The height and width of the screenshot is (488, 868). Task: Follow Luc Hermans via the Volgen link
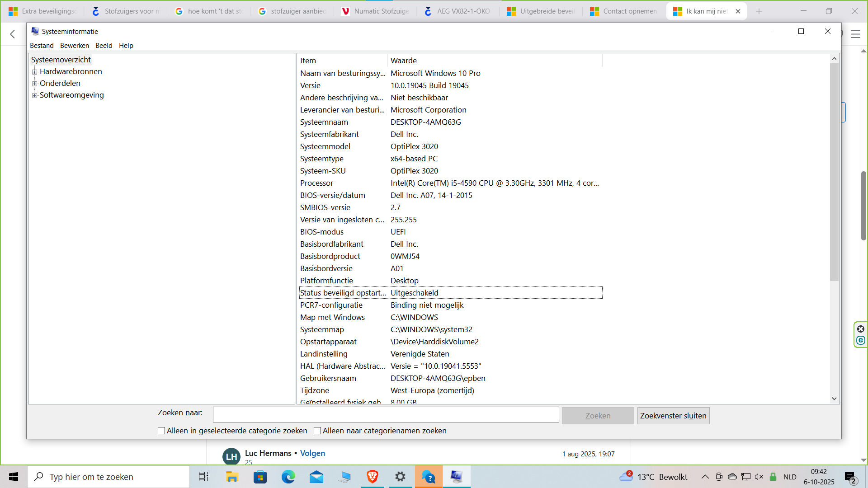tap(312, 453)
